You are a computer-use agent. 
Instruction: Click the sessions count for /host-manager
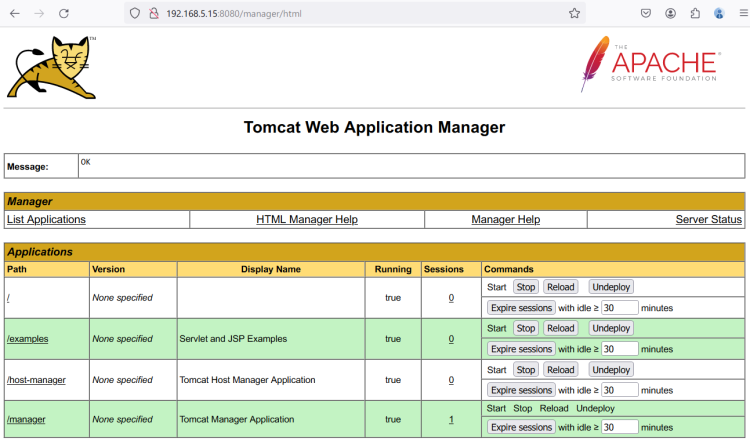click(451, 380)
